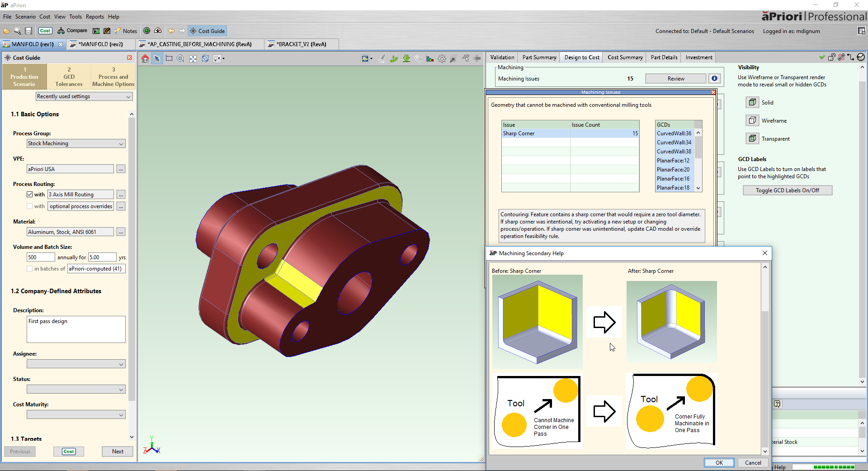
Task: Click the rotate refresh arrows viewer icon
Action: coord(205,58)
